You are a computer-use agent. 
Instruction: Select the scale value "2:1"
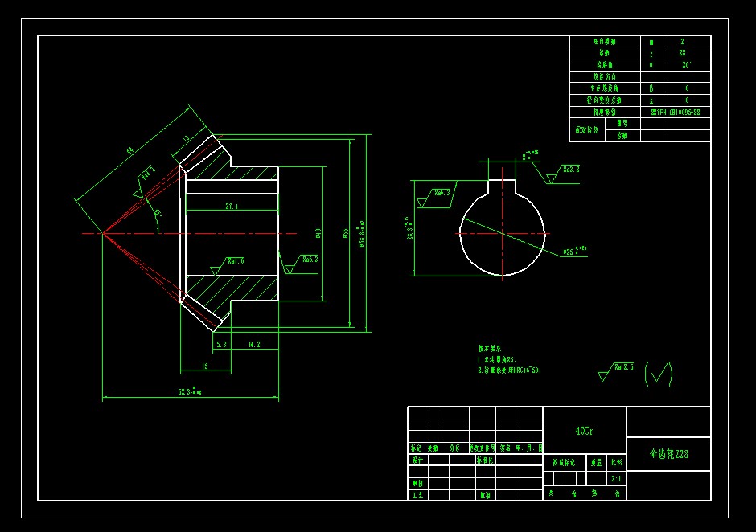(616, 478)
